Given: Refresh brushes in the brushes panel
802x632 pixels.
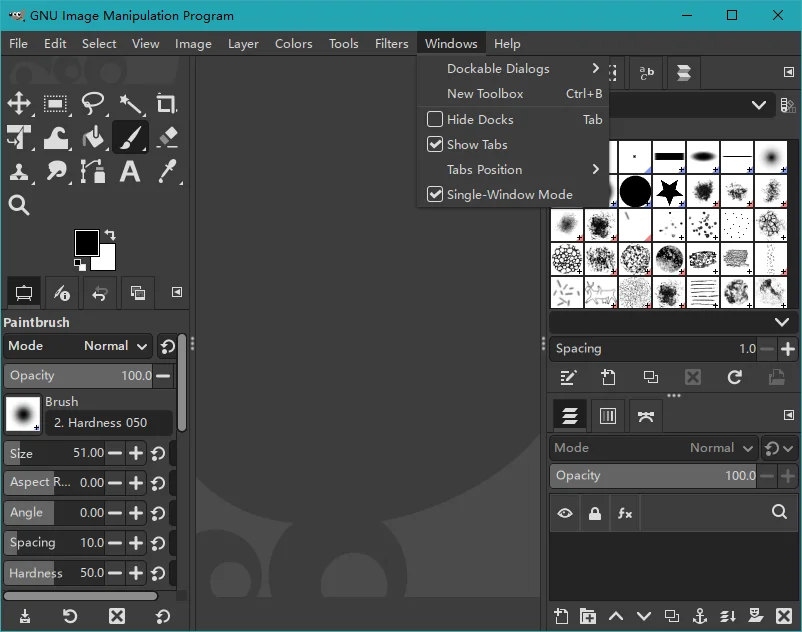Looking at the screenshot, I should click(735, 377).
